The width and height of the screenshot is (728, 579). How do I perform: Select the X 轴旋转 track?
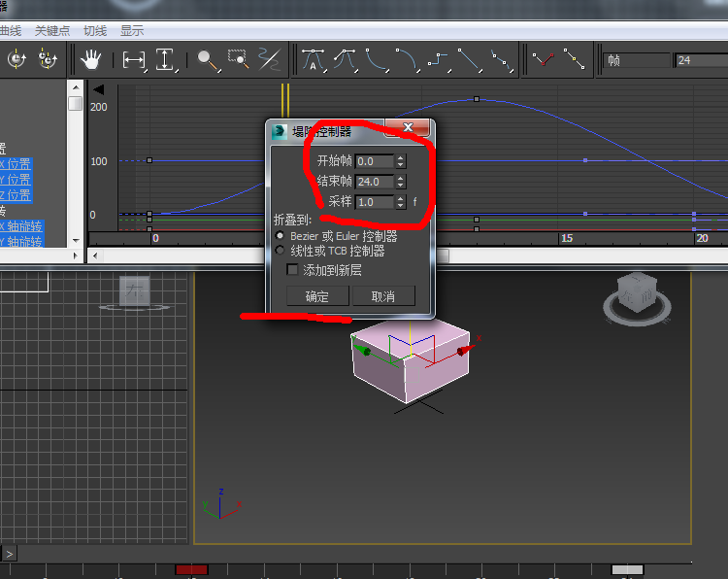pos(21,226)
